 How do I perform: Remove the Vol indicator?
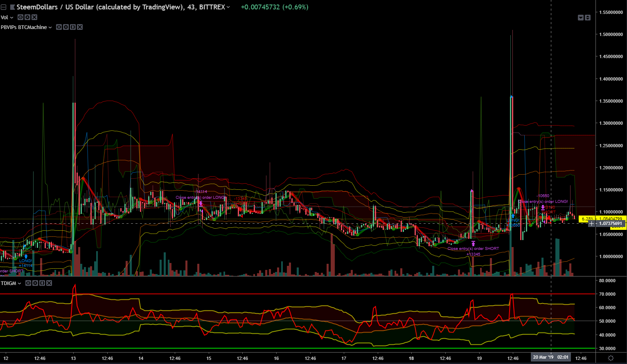click(x=34, y=17)
